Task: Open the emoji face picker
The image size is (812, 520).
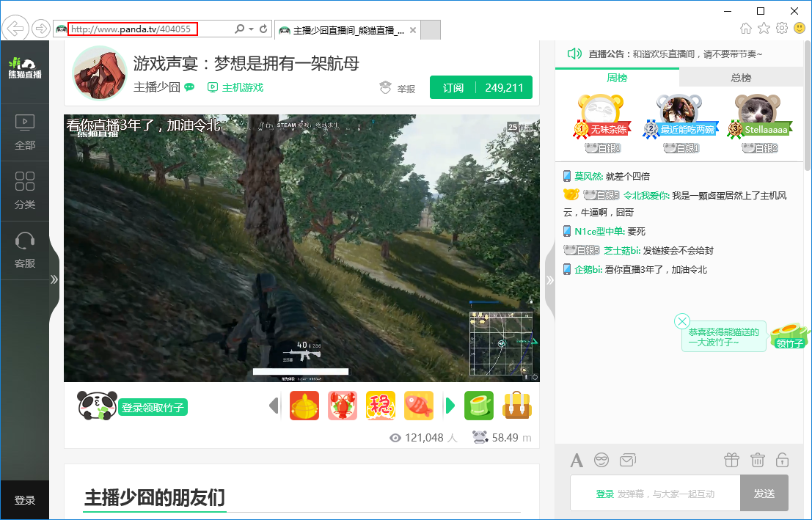Action: (x=601, y=459)
